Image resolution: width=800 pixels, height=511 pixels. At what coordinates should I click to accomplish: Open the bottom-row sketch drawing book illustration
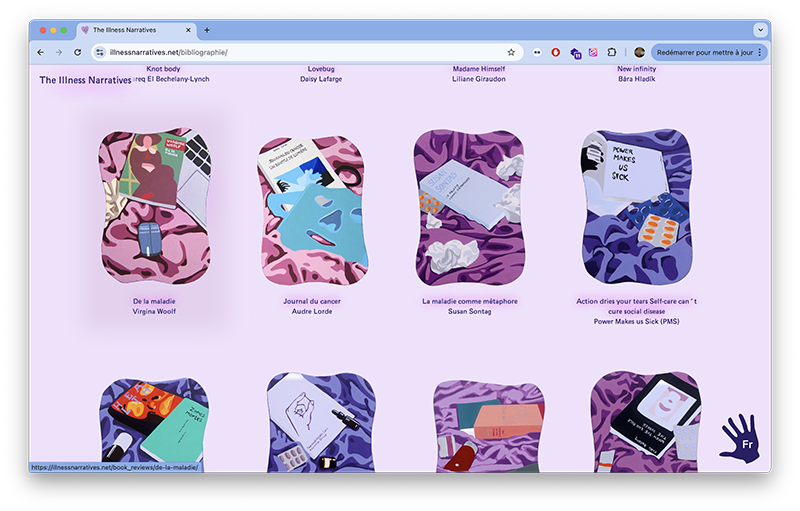click(x=321, y=422)
